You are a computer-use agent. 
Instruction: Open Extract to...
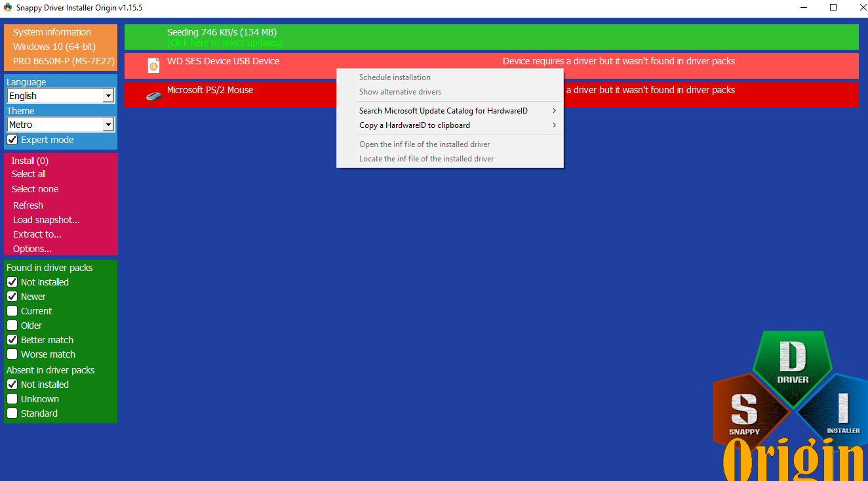37,234
